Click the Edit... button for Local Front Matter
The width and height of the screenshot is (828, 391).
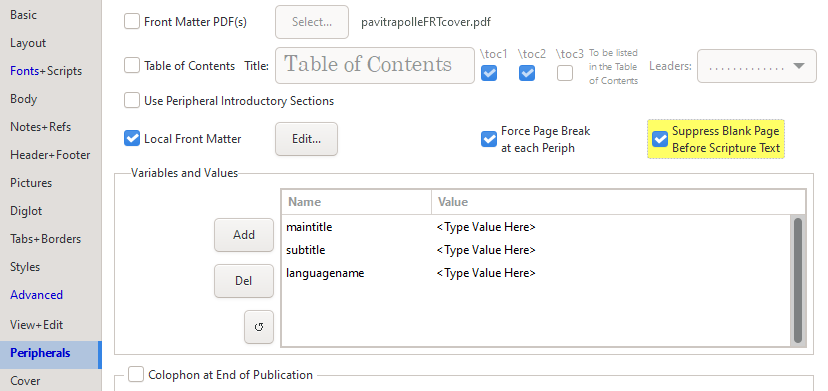click(x=306, y=139)
